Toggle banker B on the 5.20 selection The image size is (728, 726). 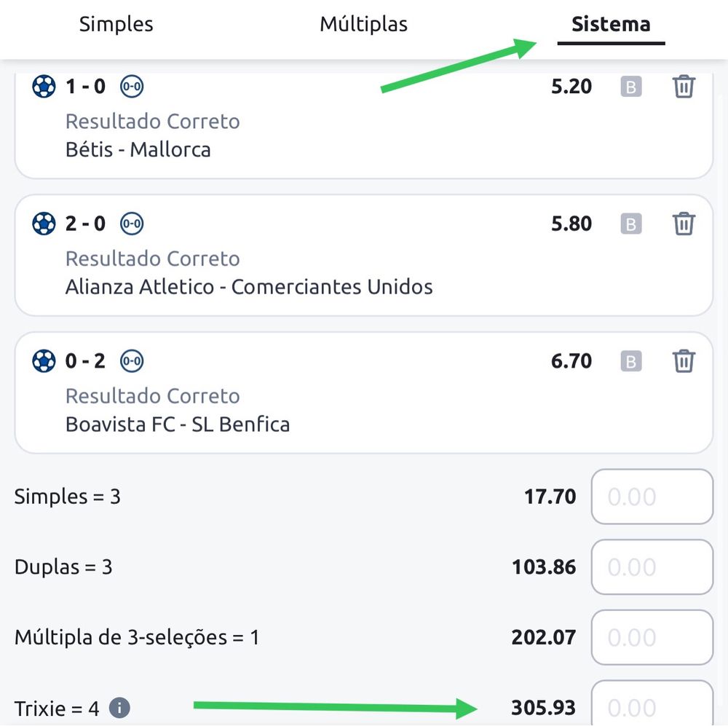pos(630,87)
